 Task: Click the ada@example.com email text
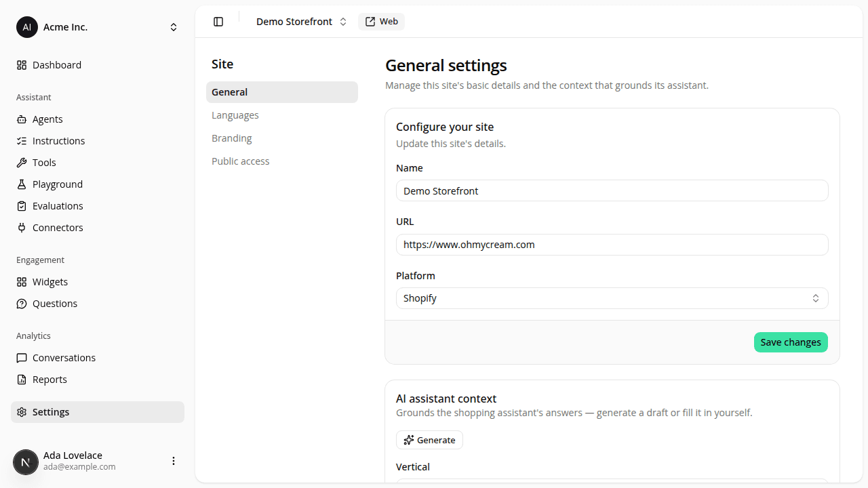point(79,467)
